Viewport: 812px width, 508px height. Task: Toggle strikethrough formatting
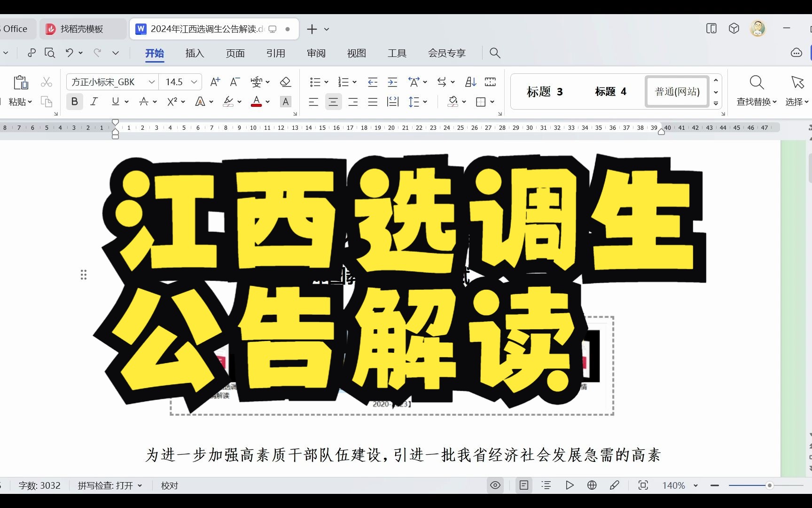pos(144,102)
